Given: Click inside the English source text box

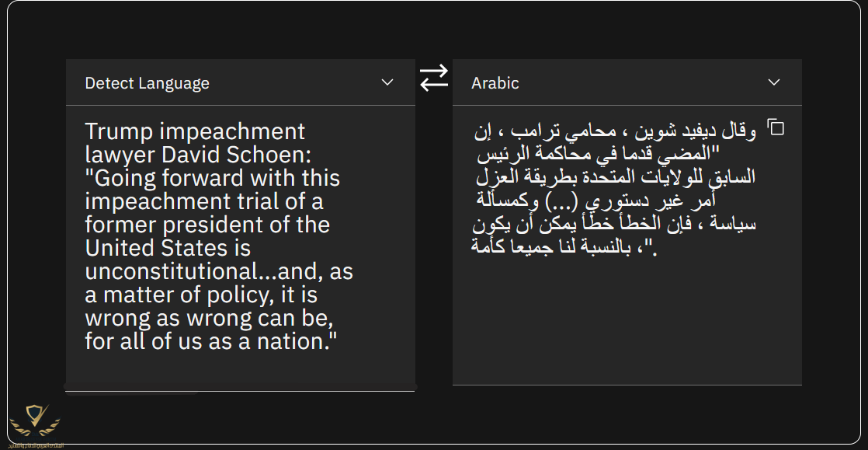Looking at the screenshot, I should click(240, 244).
